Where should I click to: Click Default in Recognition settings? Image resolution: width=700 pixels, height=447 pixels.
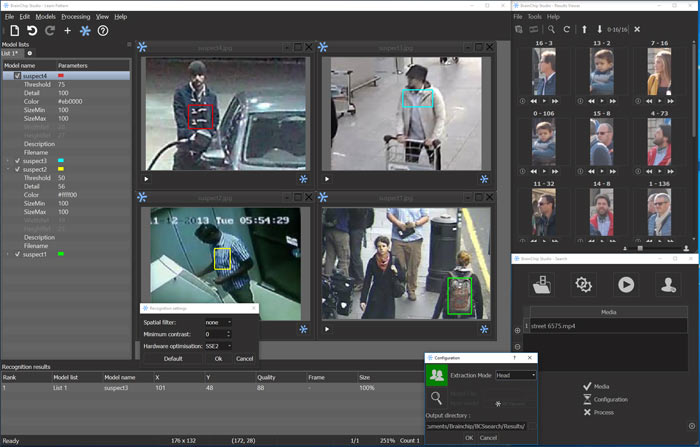(x=173, y=359)
